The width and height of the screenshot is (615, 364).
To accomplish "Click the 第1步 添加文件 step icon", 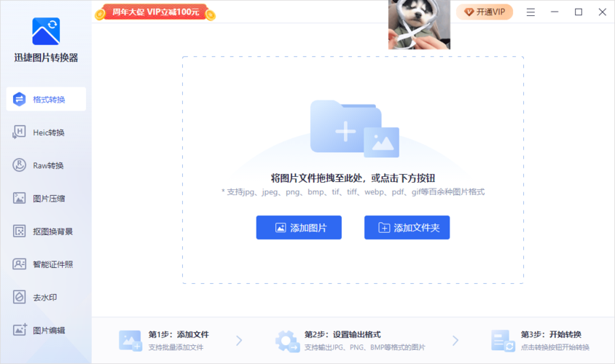I will click(x=130, y=341).
